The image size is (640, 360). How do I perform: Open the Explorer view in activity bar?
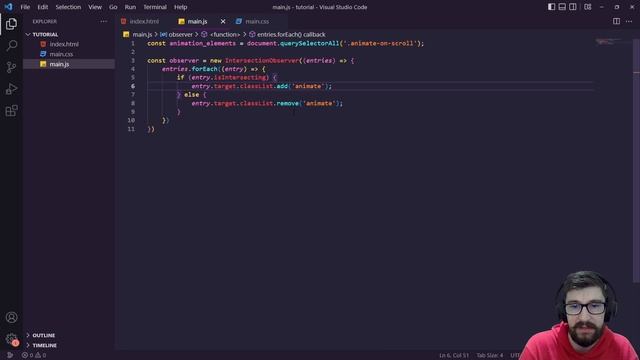(11, 24)
